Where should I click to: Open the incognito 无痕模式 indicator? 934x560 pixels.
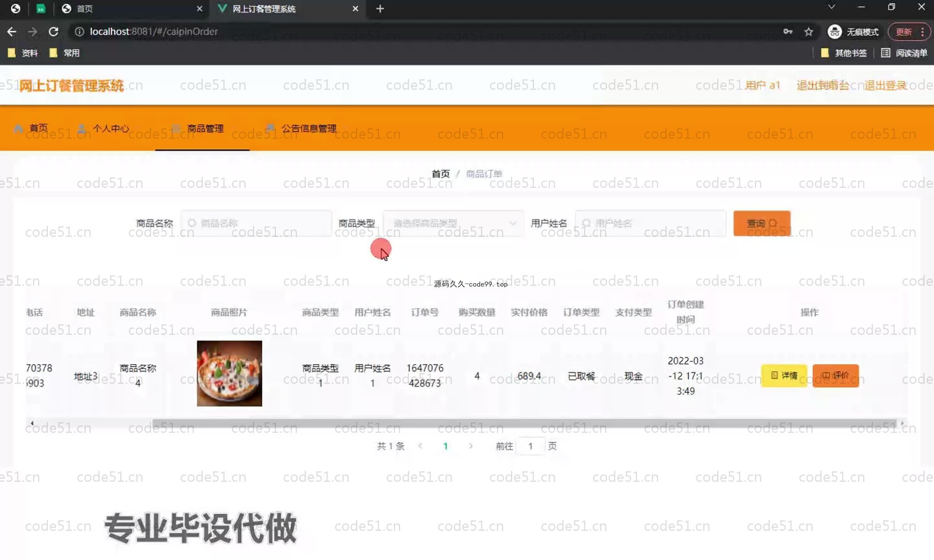tap(853, 31)
